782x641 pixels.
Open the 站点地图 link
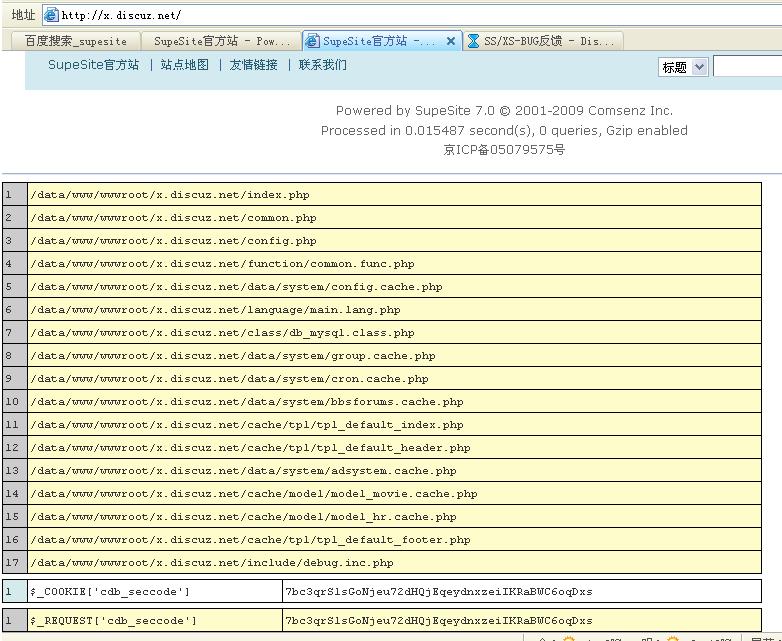pos(185,65)
